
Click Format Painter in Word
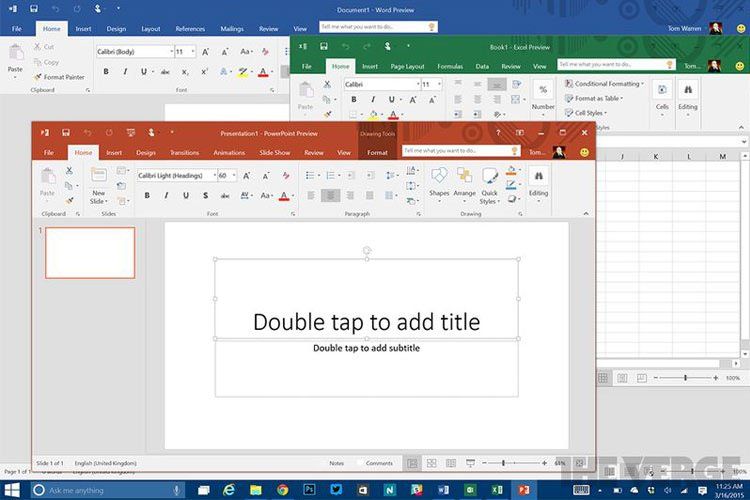coord(59,77)
